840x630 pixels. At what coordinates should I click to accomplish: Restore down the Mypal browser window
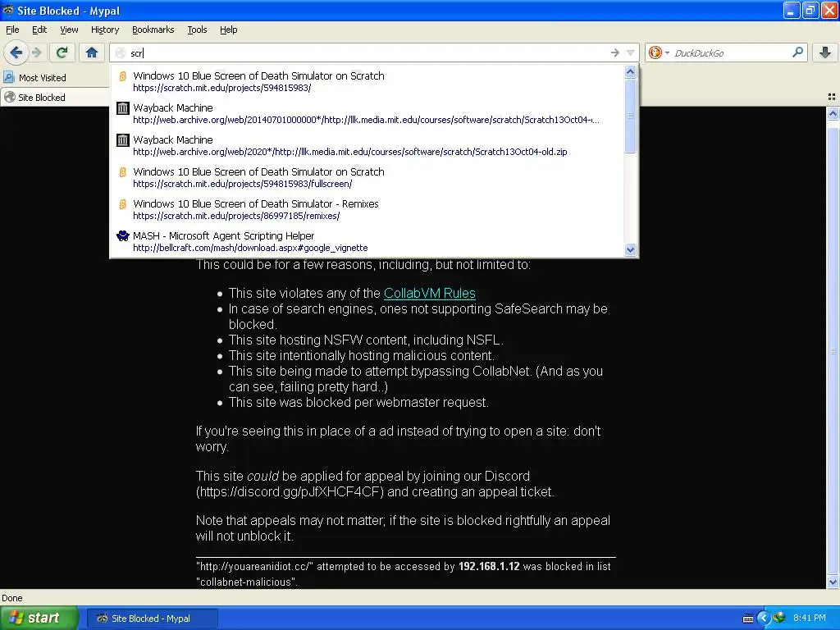(x=810, y=10)
